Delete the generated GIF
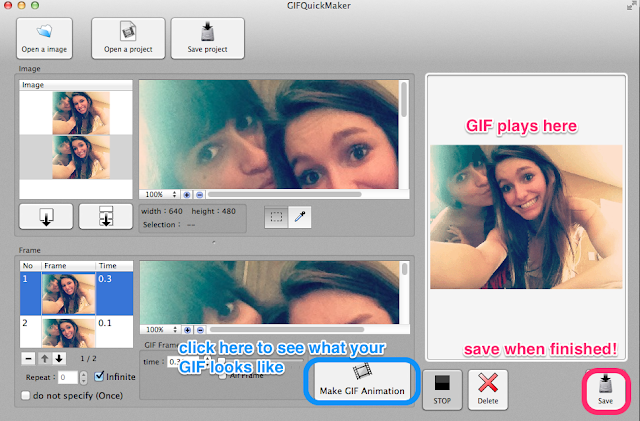The height and width of the screenshot is (421, 640). click(488, 390)
